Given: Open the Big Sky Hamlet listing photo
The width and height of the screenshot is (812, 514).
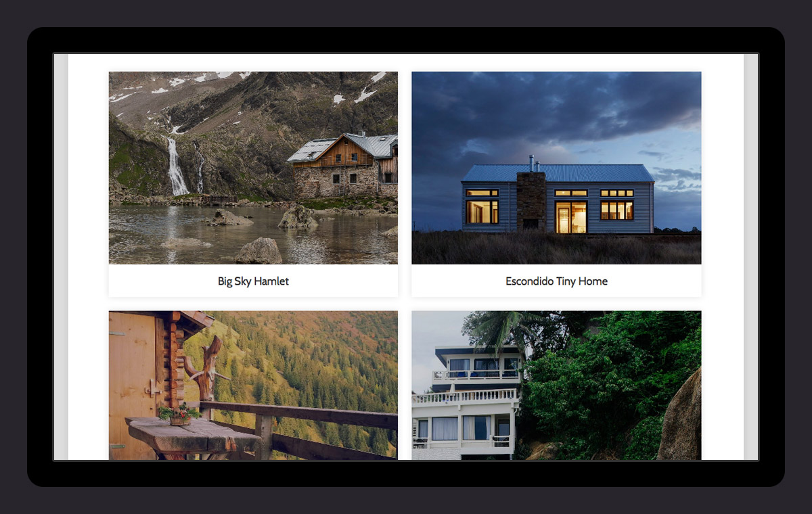Looking at the screenshot, I should click(253, 168).
